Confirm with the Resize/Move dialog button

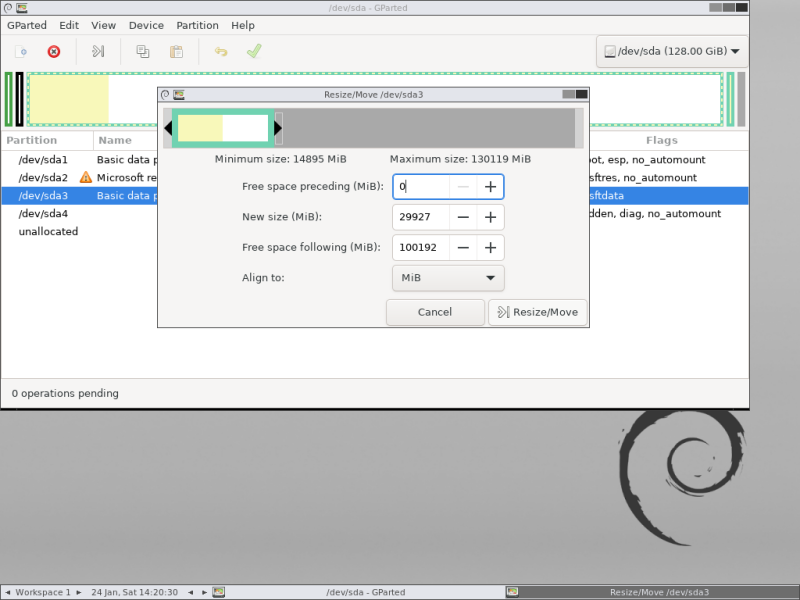pos(538,312)
